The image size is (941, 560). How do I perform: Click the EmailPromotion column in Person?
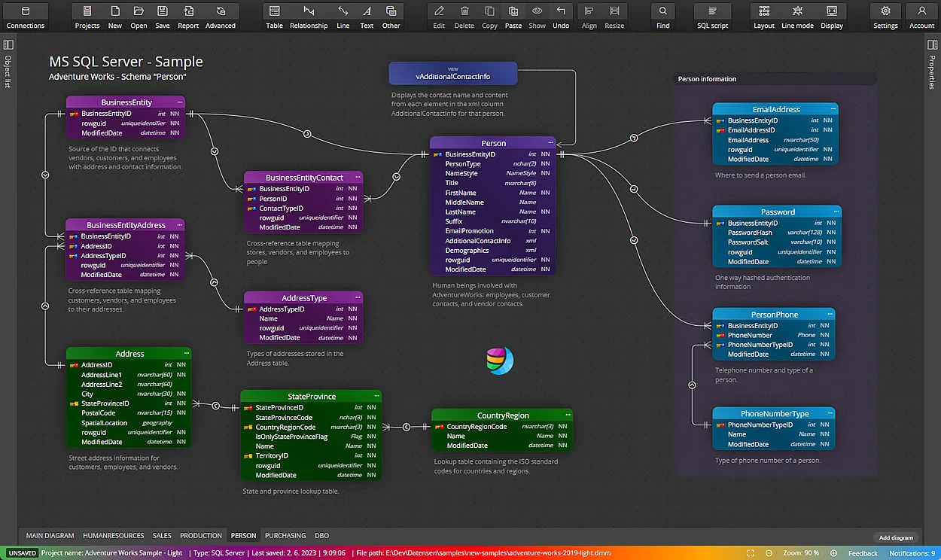pos(493,231)
